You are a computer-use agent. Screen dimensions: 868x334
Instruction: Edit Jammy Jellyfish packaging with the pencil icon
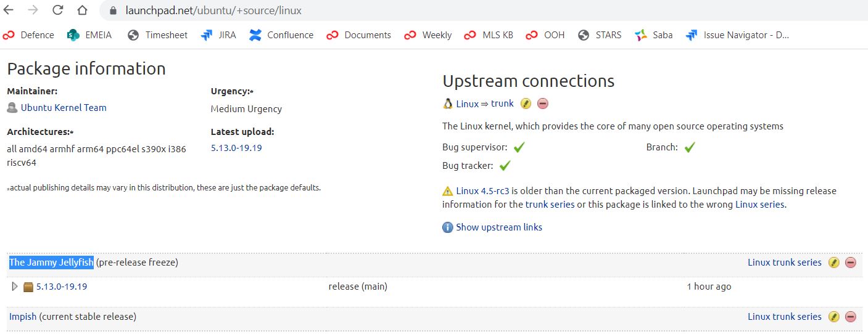click(x=833, y=263)
